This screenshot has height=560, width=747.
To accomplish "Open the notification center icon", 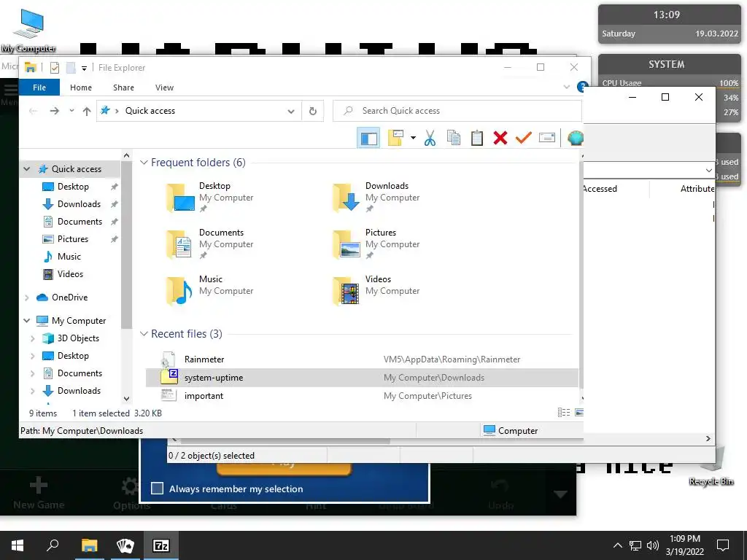I will 723,545.
